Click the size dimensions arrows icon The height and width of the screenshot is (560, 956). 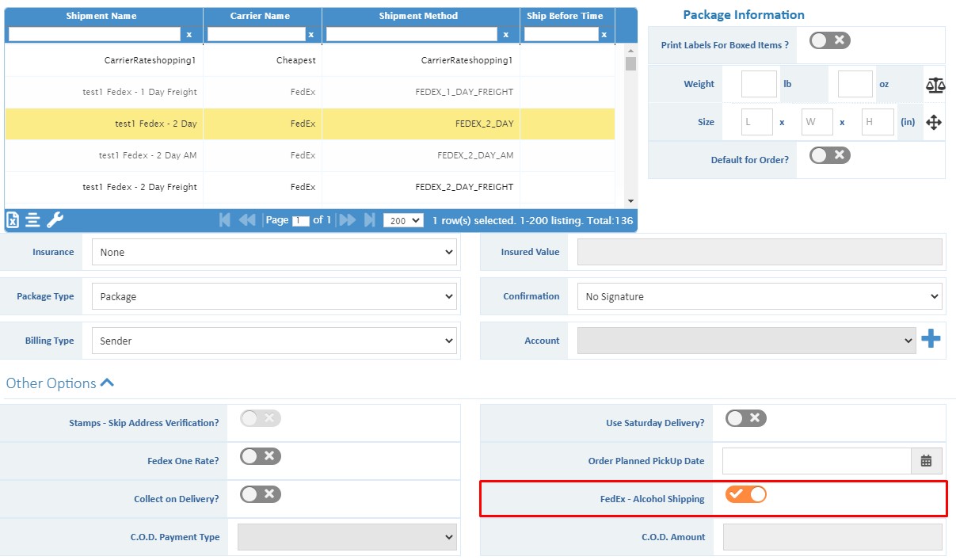coord(934,123)
